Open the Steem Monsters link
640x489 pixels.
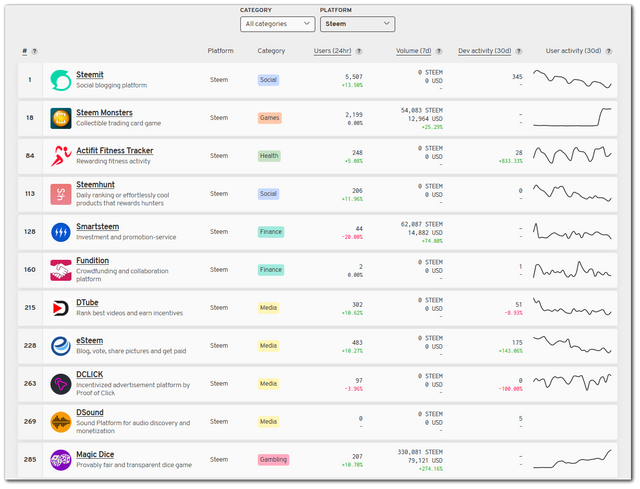(x=104, y=113)
